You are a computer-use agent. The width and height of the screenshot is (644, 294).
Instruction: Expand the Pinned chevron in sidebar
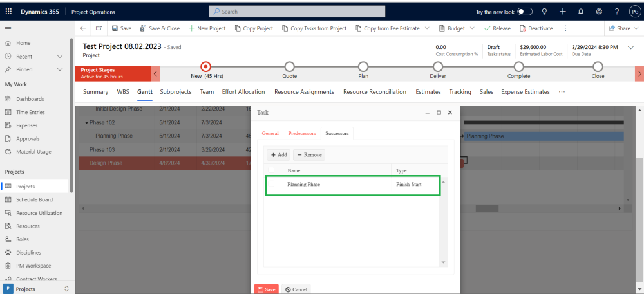[x=59, y=69]
